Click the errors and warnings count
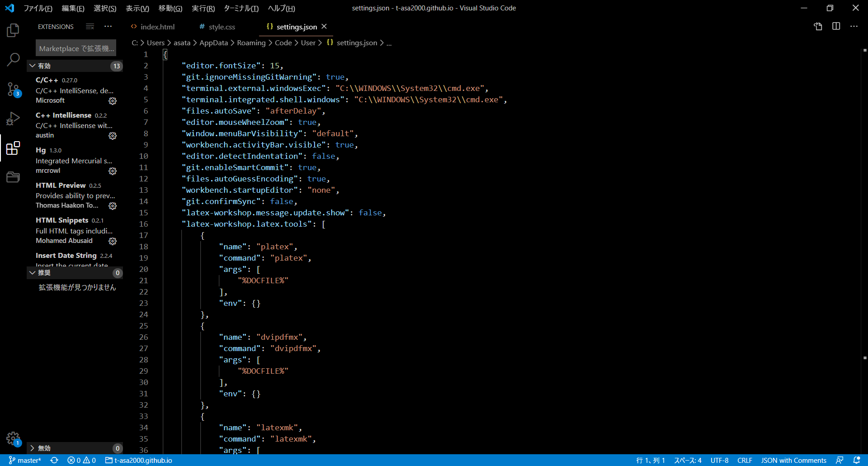This screenshot has width=868, height=466. click(x=81, y=460)
